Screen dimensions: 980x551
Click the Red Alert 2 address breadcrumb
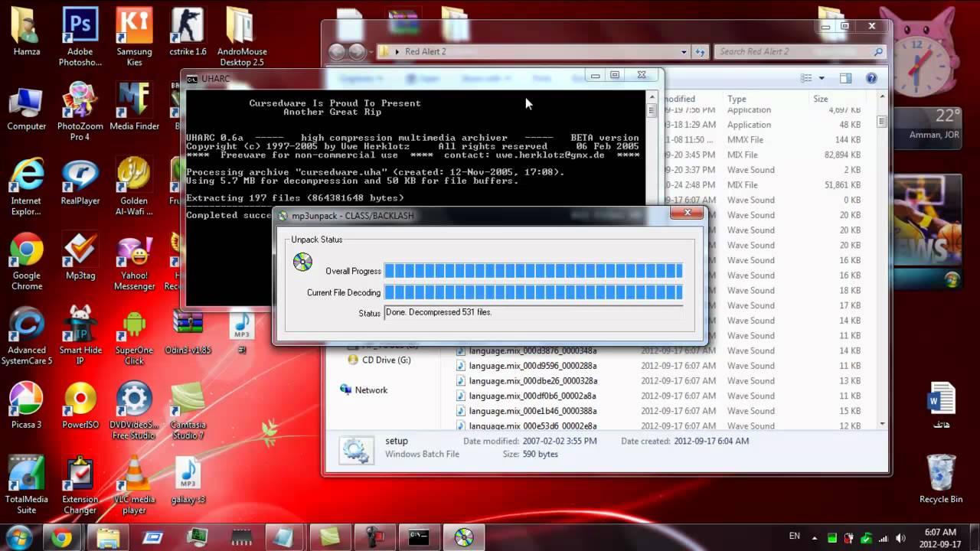point(425,52)
